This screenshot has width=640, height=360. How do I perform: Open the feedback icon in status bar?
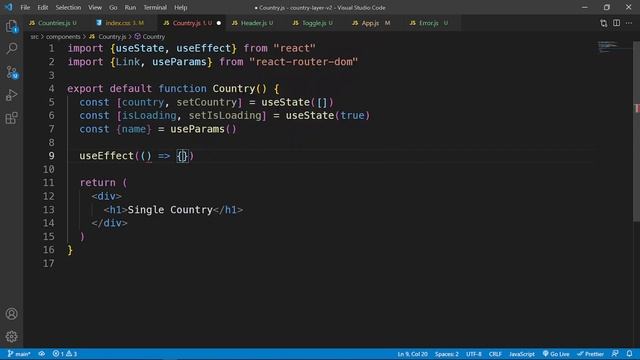point(615,354)
